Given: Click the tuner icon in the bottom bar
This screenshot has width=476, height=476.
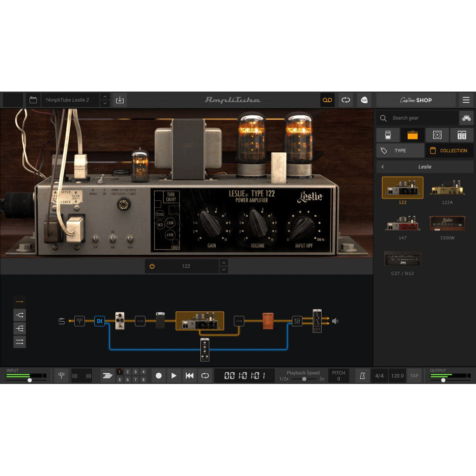Looking at the screenshot, I should coord(61,376).
